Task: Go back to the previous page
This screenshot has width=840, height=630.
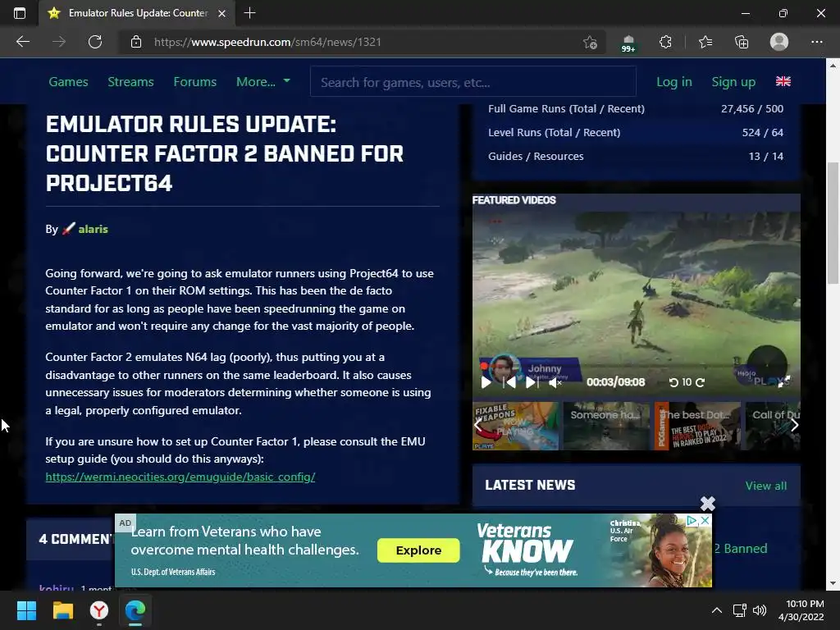Action: (22, 42)
